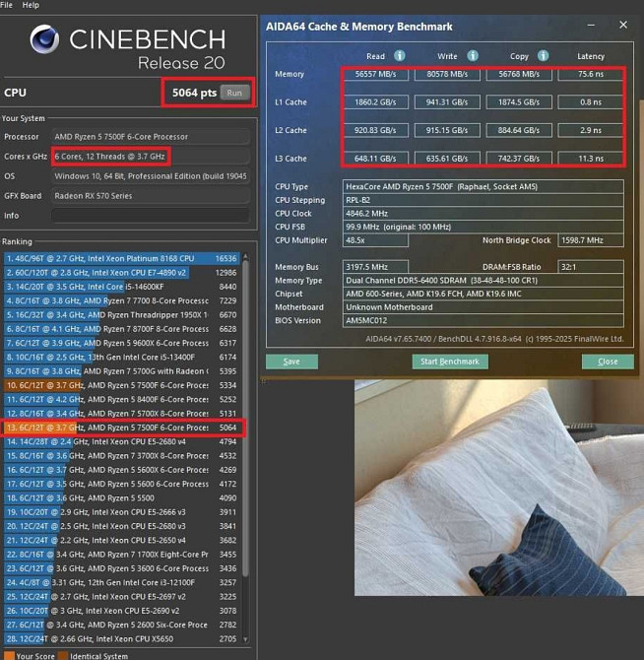This screenshot has height=660, width=644.
Task: Click the Close button in AIDA64
Action: pos(608,362)
